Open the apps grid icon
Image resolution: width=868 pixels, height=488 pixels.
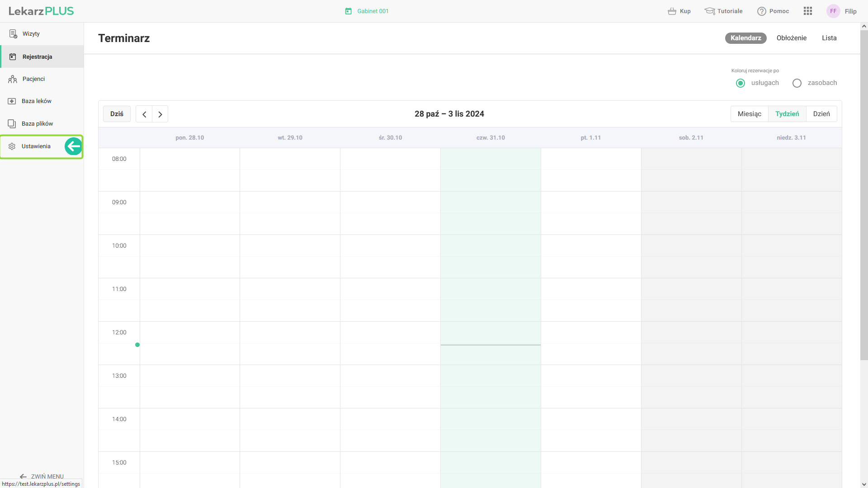[808, 11]
